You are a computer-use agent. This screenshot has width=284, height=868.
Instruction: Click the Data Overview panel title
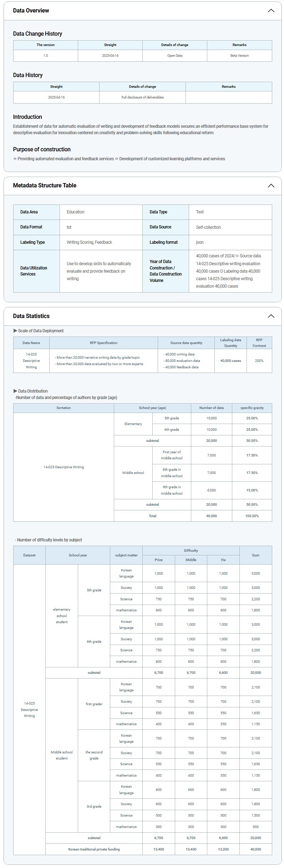pos(31,11)
